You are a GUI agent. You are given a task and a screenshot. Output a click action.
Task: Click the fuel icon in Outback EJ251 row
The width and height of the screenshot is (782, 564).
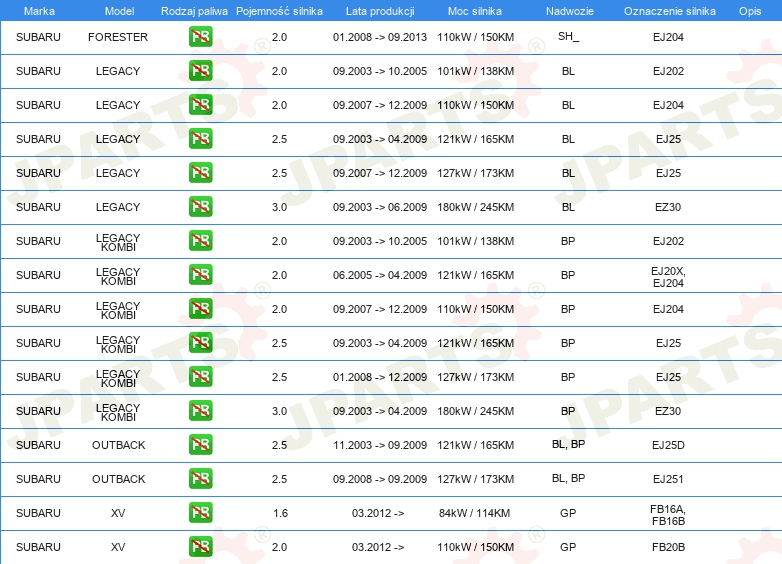point(200,478)
